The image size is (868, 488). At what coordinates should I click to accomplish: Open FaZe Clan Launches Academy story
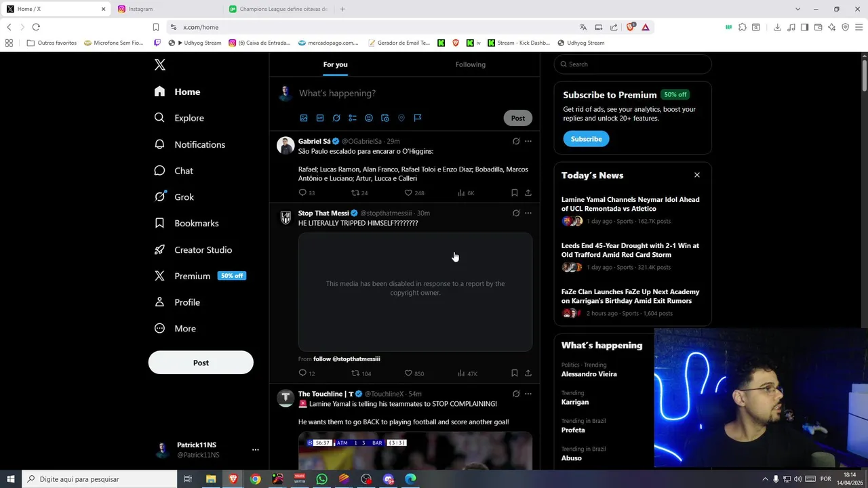pos(631,296)
